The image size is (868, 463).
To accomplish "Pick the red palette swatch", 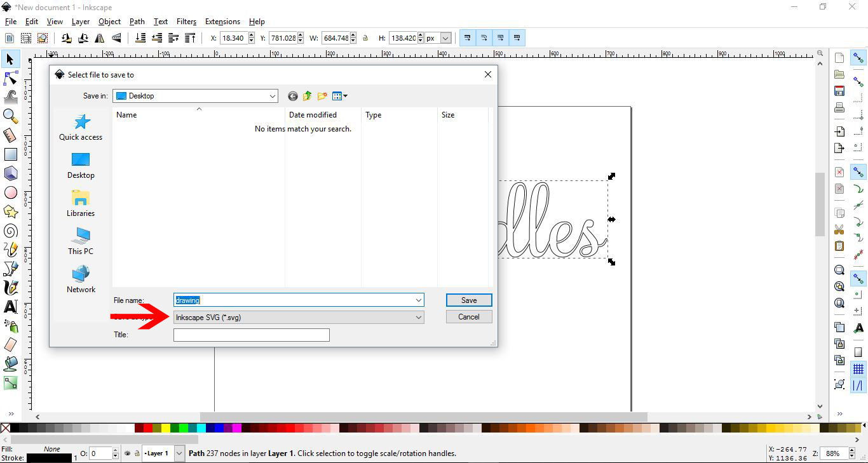I will 148,428.
